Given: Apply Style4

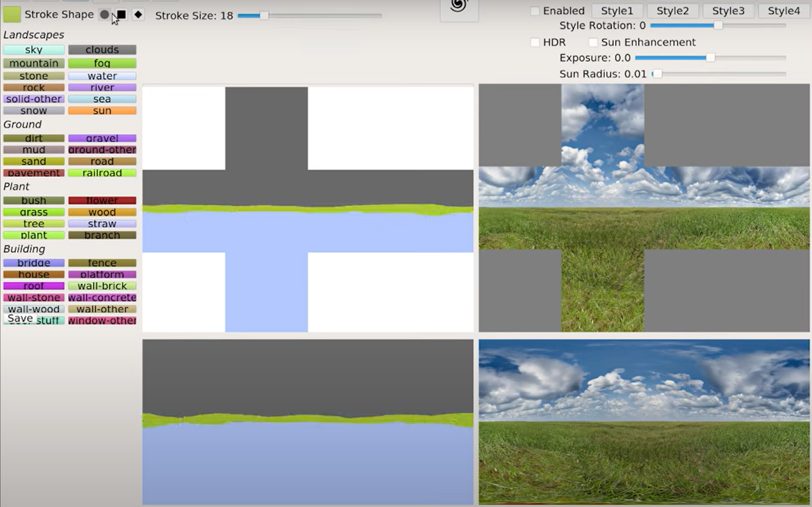Looking at the screenshot, I should pos(784,11).
